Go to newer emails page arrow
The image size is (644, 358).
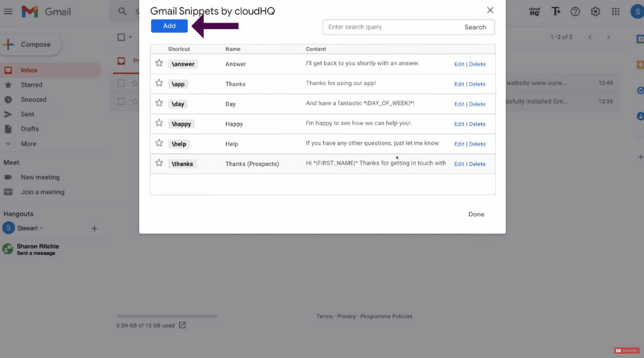coord(590,37)
